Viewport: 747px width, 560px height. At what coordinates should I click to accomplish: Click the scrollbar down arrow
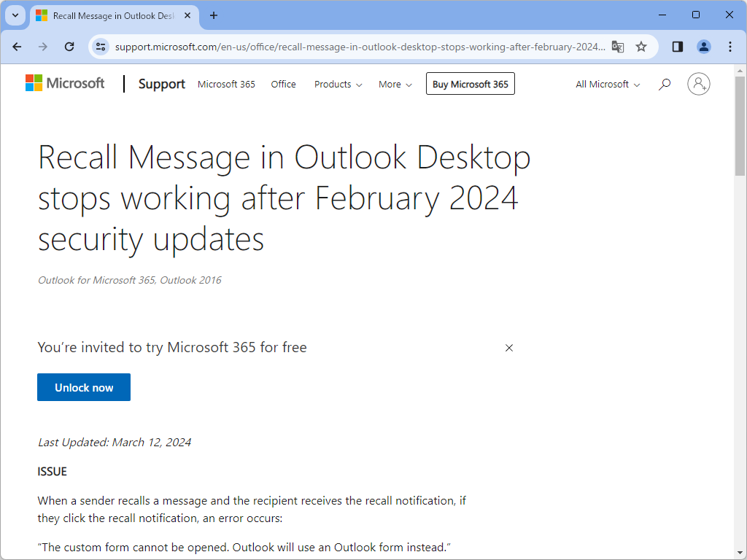[740, 553]
